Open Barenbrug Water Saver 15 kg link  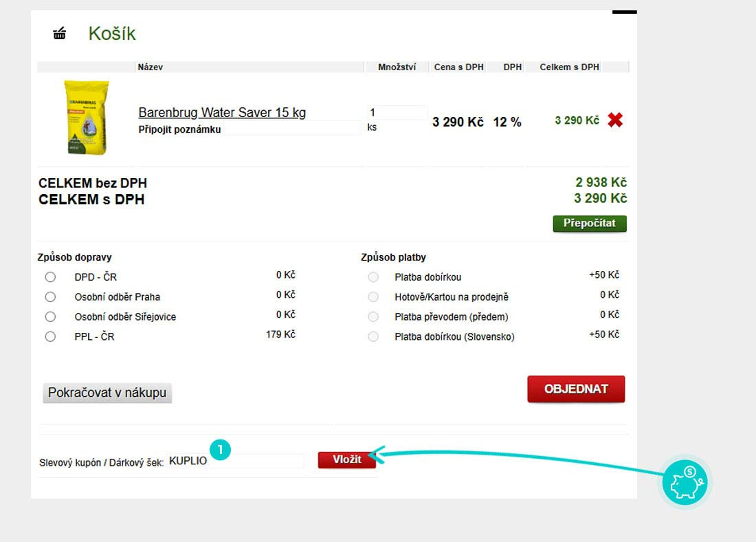pyautogui.click(x=222, y=113)
